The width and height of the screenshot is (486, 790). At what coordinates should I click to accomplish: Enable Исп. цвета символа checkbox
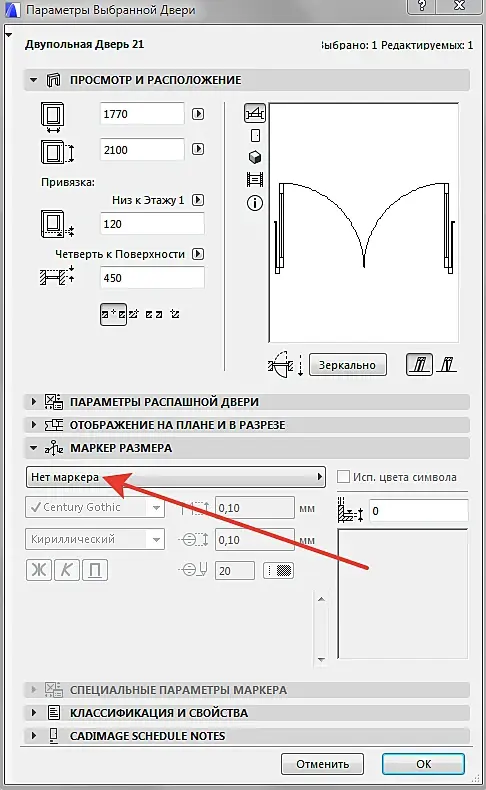coord(343,477)
